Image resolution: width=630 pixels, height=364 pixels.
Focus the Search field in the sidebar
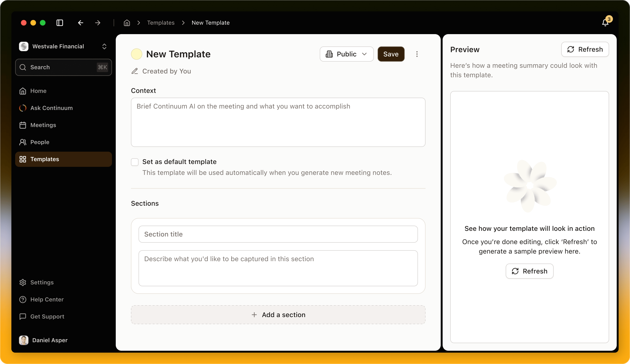[64, 67]
